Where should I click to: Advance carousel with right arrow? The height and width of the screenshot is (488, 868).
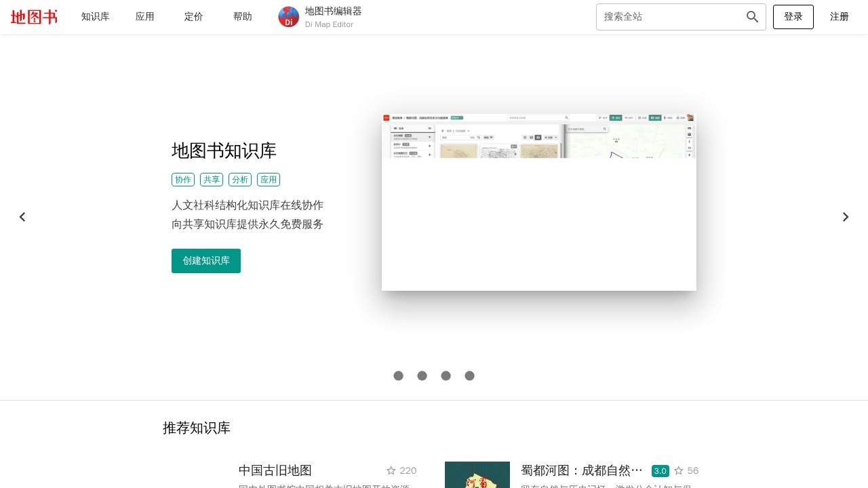(846, 217)
